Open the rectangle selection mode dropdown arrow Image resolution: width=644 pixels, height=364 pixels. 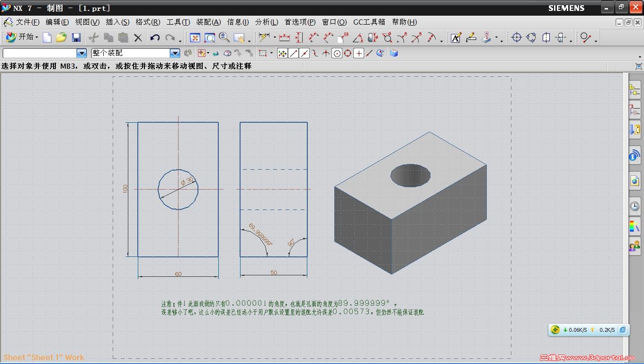tap(271, 54)
